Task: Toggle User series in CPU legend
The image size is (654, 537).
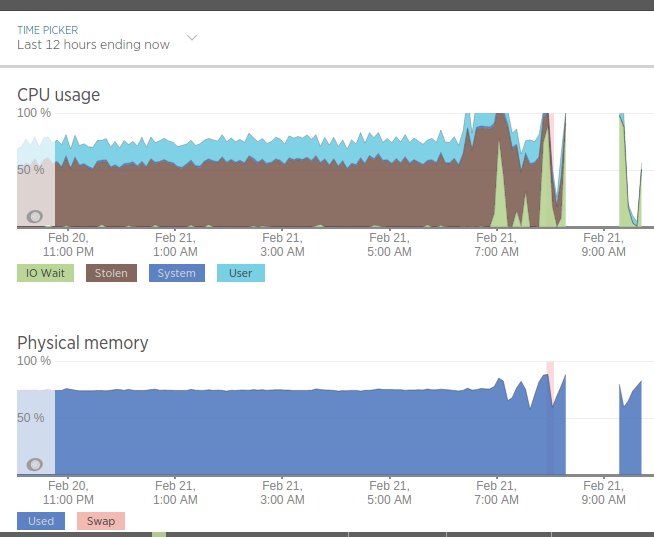Action: point(241,273)
